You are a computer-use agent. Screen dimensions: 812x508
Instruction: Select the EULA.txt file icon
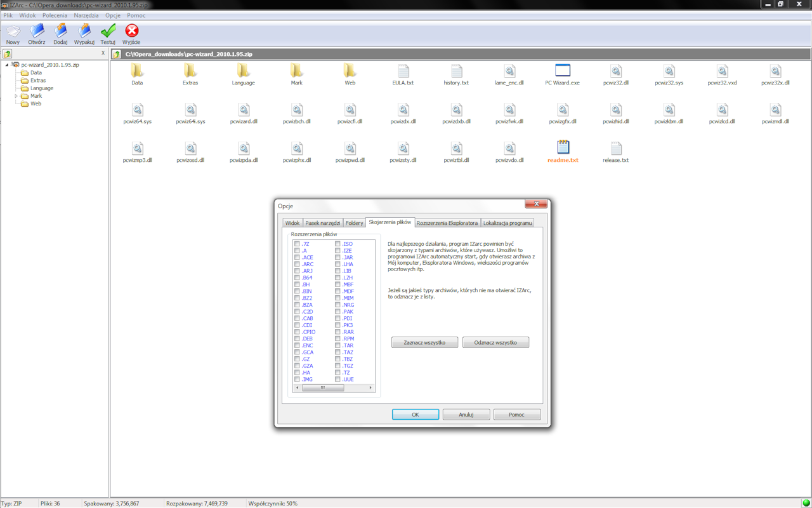[403, 70]
